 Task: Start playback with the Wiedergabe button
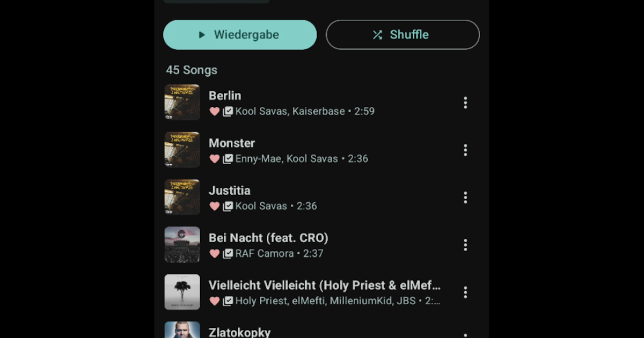(240, 35)
